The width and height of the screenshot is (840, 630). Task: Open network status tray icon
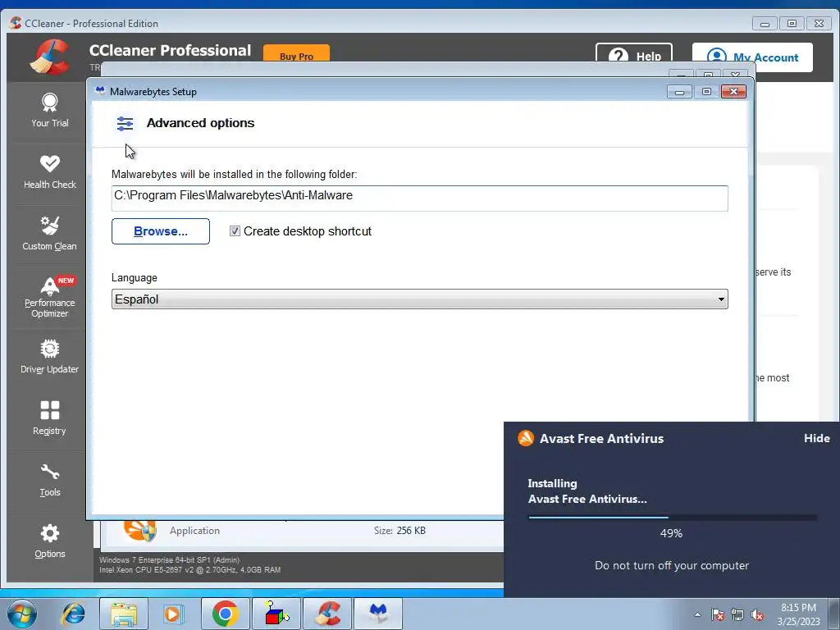point(737,614)
